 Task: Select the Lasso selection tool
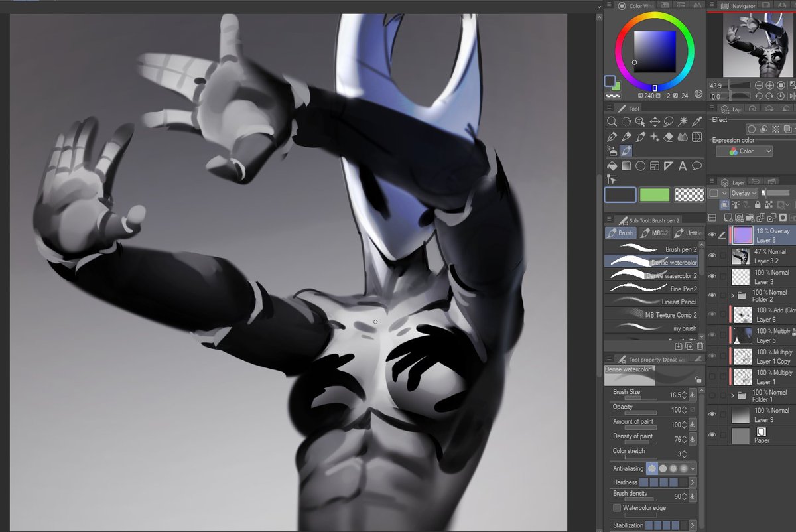coord(669,121)
